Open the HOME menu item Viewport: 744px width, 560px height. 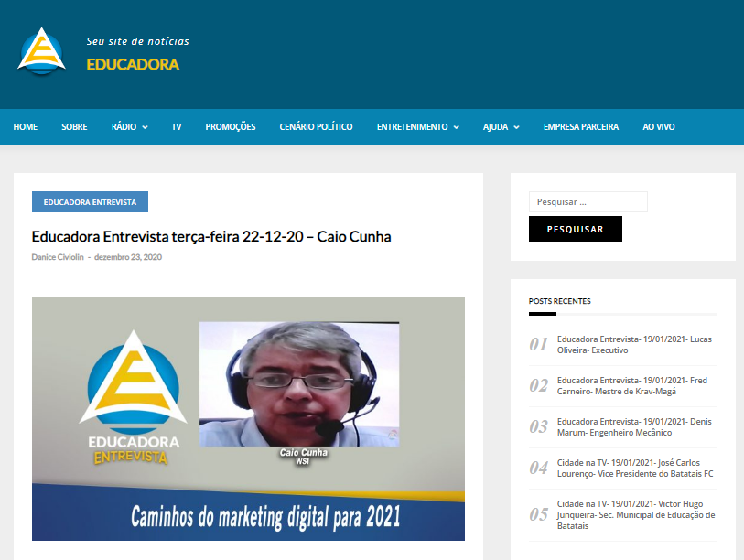point(26,127)
